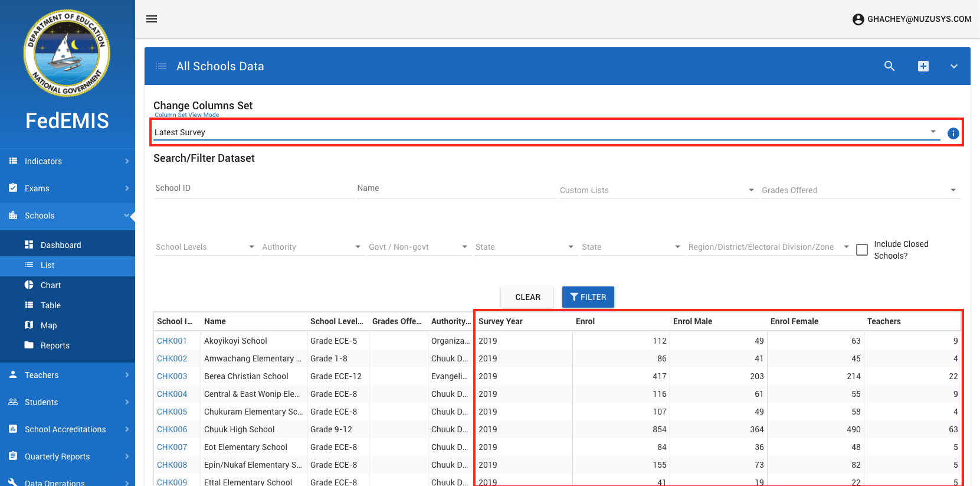
Task: Open the Grades Offered dropdown
Action: click(859, 190)
